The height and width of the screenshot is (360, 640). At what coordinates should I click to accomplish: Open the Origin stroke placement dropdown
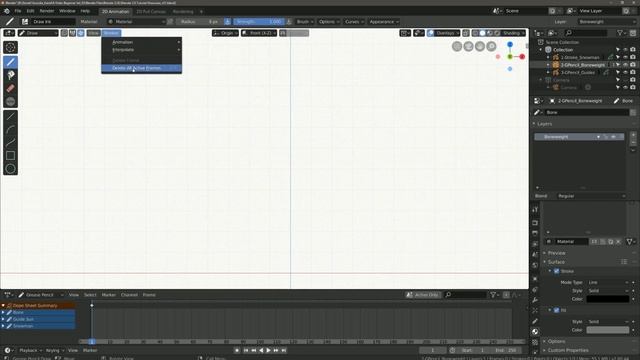click(225, 33)
